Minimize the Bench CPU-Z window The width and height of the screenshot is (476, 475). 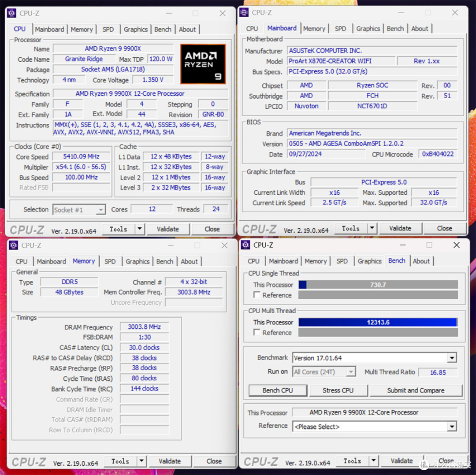pos(402,245)
